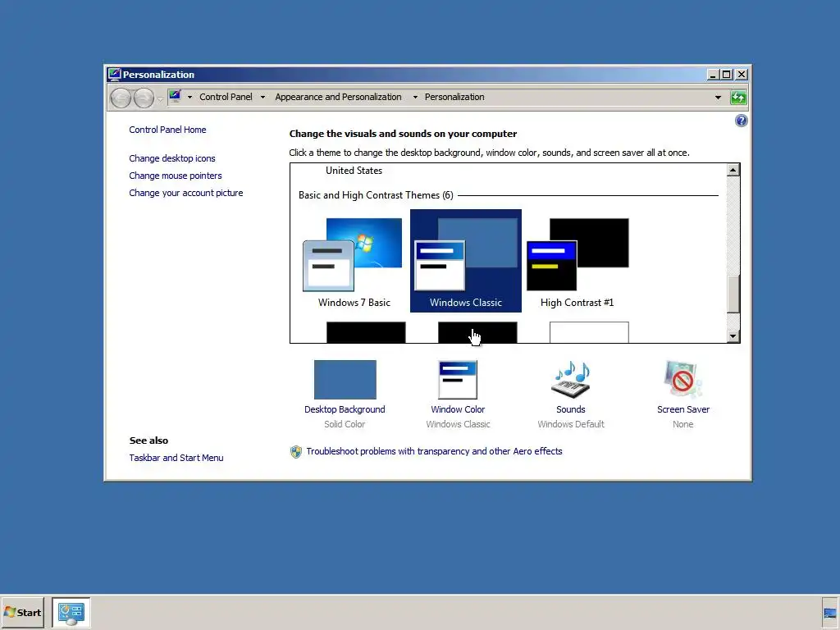This screenshot has height=630, width=840.
Task: Minimize the Personalization window
Action: pyautogui.click(x=713, y=75)
